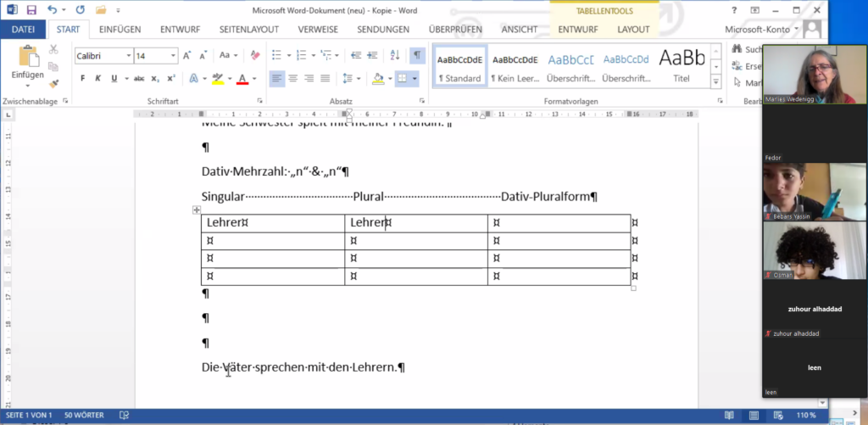Toggle underline formatting (U)

coord(114,79)
